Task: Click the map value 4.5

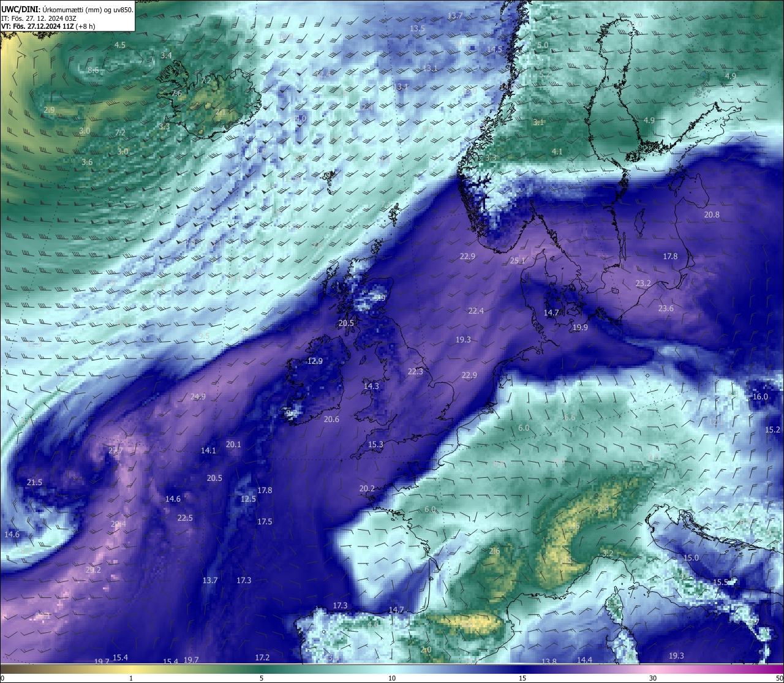Action: pyautogui.click(x=120, y=45)
